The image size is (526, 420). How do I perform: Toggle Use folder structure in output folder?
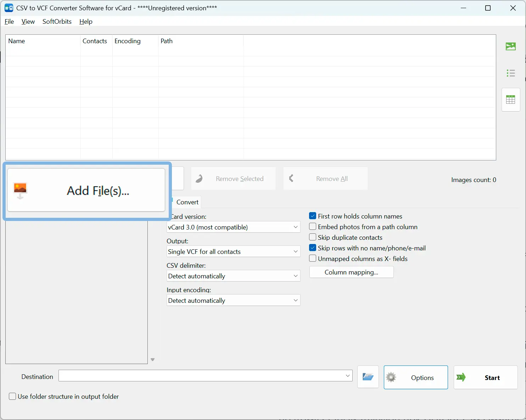pyautogui.click(x=12, y=397)
